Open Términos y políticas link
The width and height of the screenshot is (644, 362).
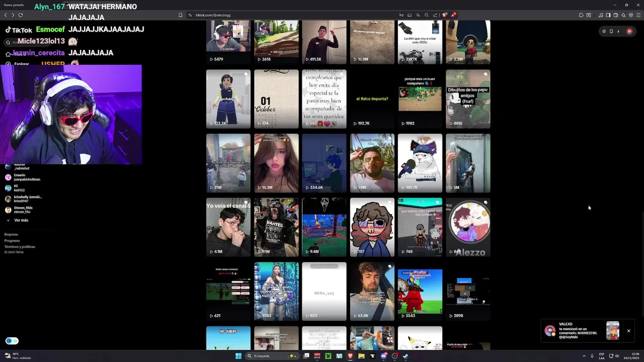[x=20, y=247]
